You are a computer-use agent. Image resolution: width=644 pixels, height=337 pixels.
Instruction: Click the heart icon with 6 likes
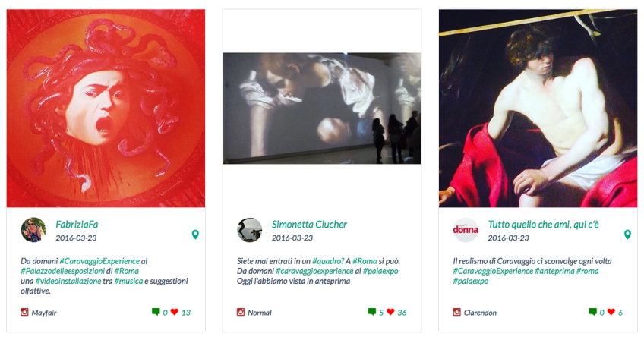pos(611,312)
